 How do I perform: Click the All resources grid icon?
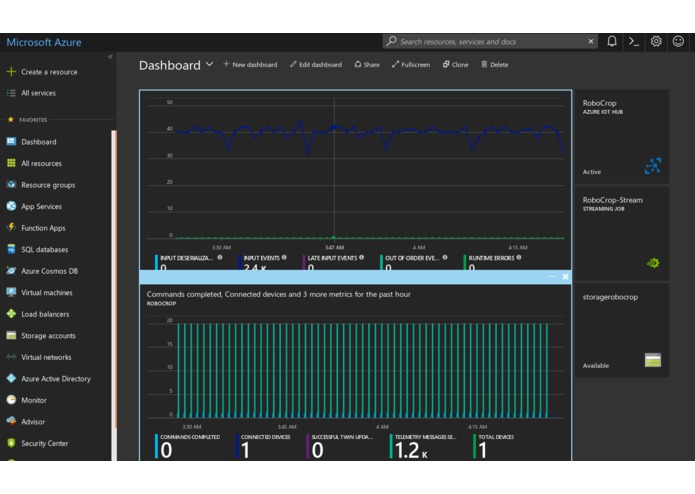coord(11,163)
